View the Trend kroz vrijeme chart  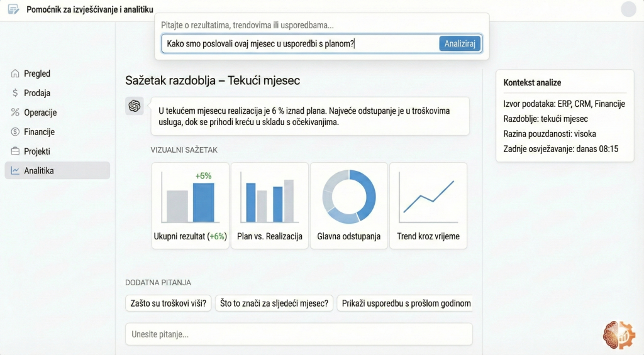click(x=428, y=205)
